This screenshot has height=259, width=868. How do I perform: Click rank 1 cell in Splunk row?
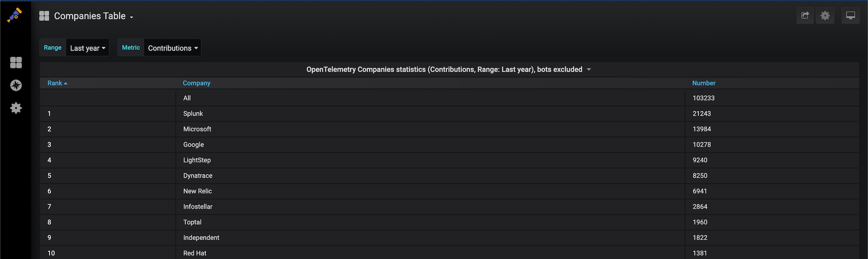pos(108,114)
